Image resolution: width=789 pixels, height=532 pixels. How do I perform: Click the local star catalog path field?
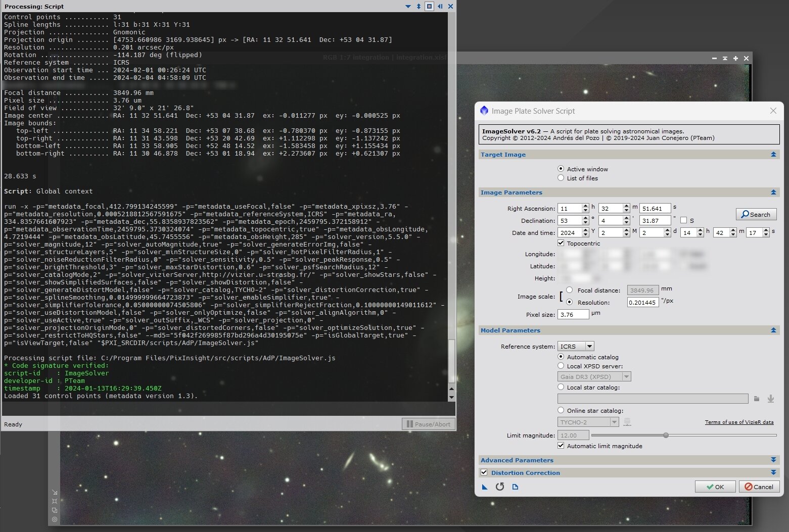[653, 399]
